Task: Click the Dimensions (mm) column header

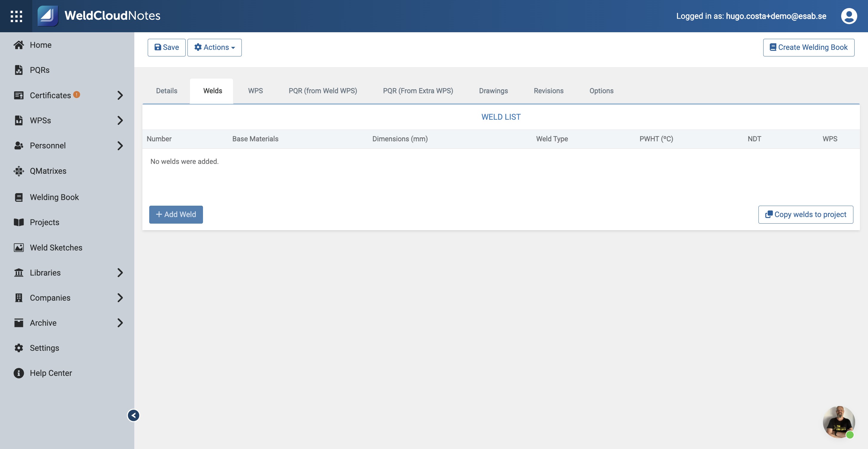Action: (400, 139)
